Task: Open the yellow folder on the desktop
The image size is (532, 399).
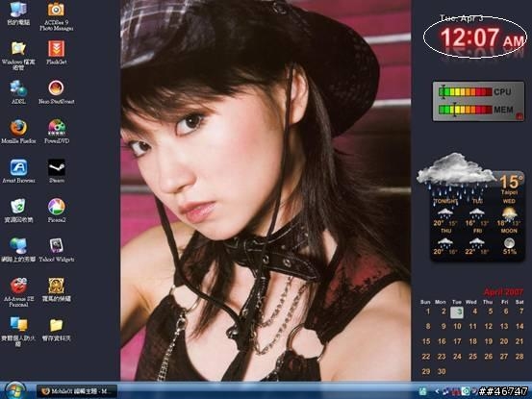Action: 57,329
